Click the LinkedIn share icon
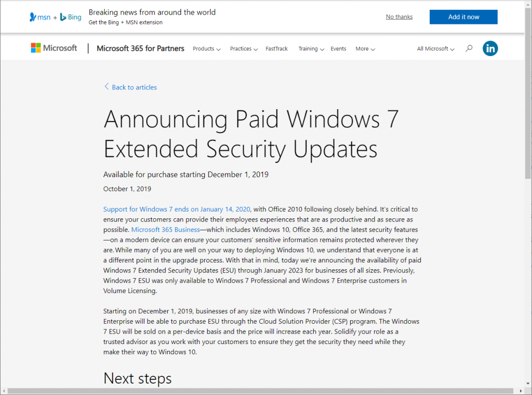The image size is (532, 395). (490, 48)
